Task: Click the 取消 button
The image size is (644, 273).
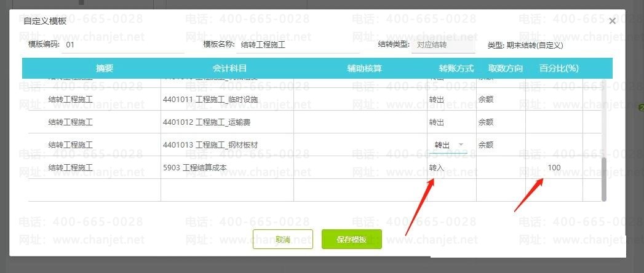Action: 282,239
